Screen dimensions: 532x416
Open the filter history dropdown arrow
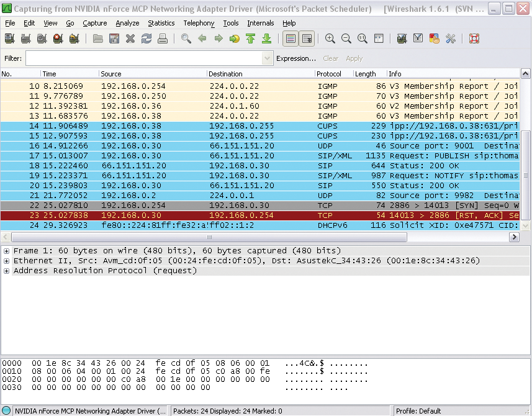point(268,58)
